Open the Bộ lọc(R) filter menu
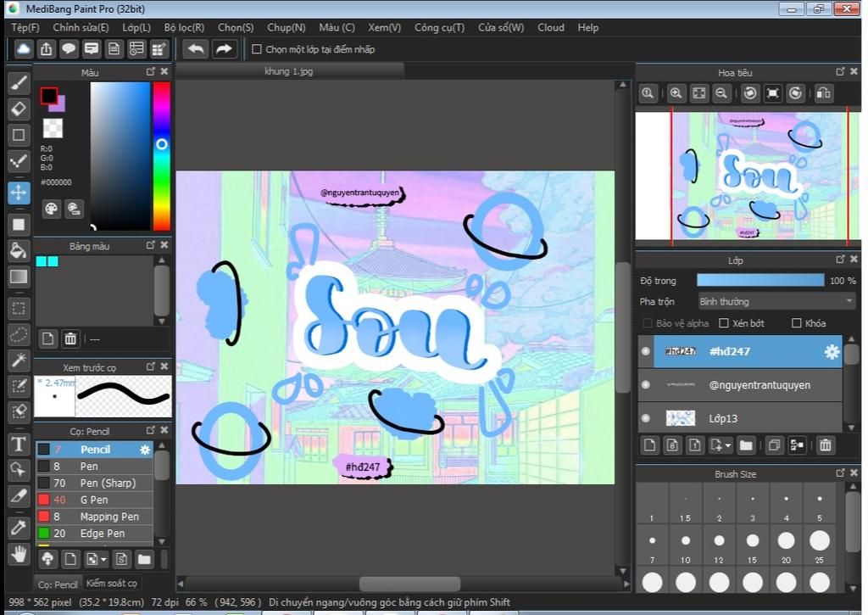868x615 pixels. pos(184,27)
